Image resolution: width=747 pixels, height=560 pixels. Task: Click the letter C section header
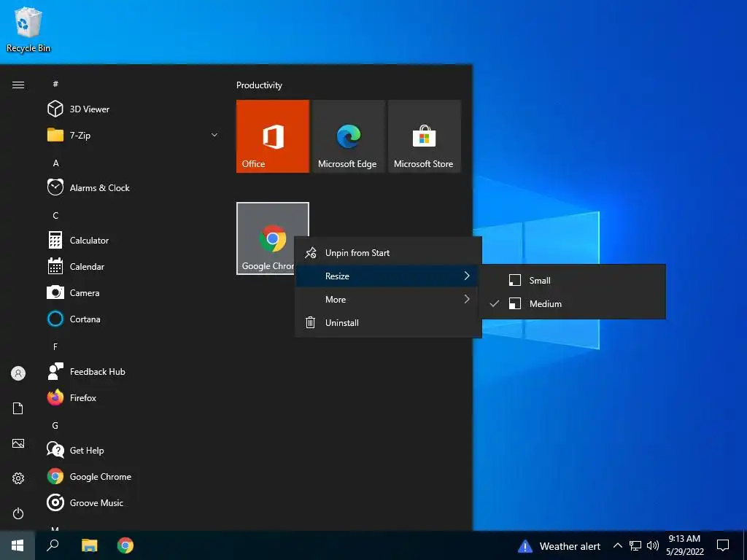click(55, 216)
